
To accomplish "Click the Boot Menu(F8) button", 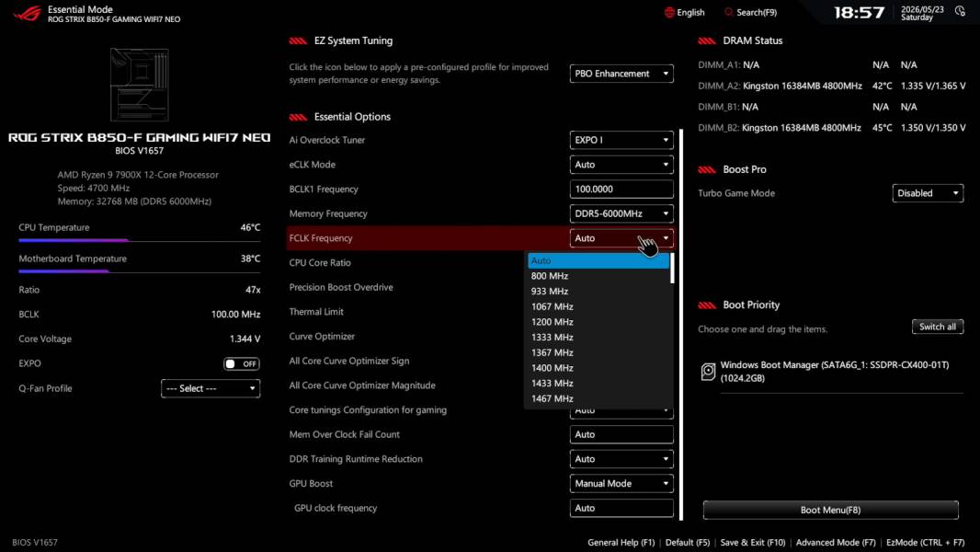I will (x=831, y=510).
